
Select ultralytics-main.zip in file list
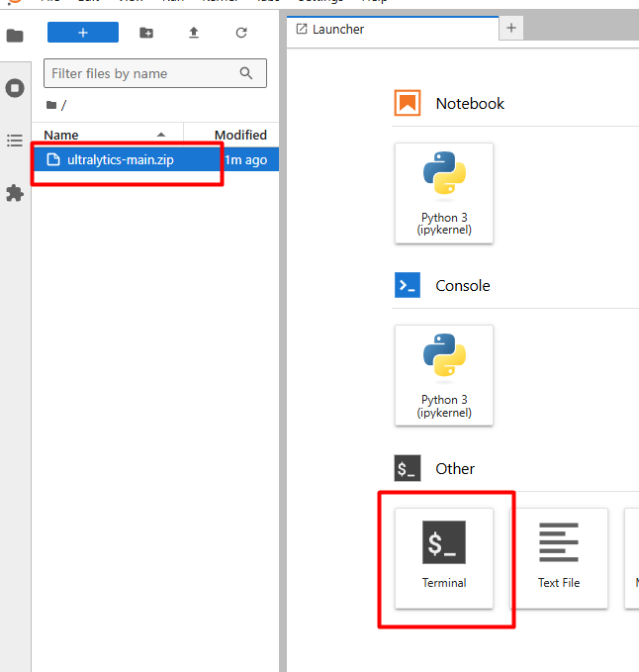(156, 160)
